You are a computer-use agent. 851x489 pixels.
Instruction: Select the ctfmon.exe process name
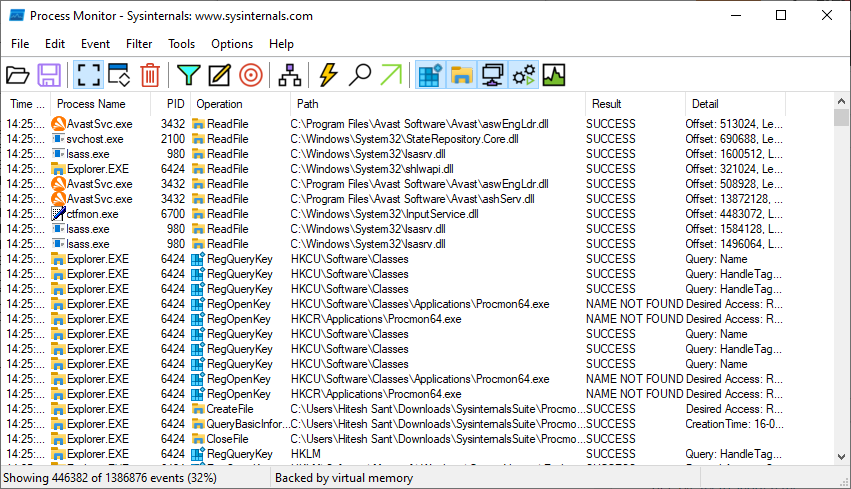(x=92, y=214)
